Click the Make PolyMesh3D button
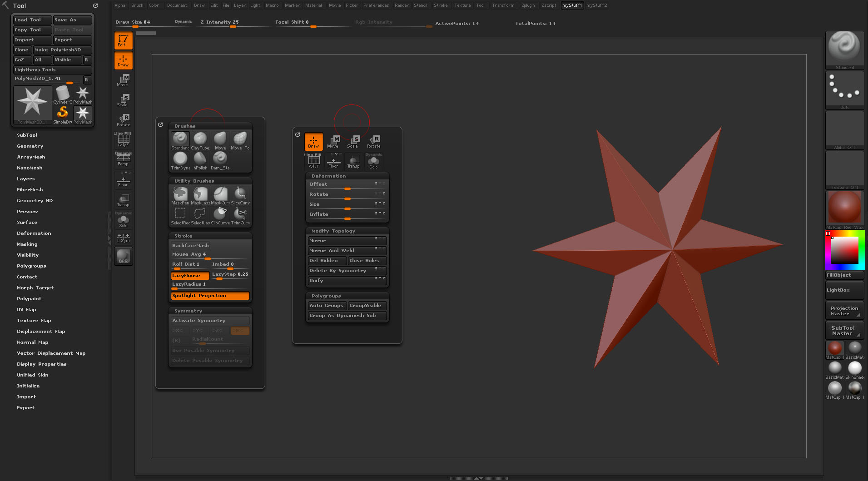The width and height of the screenshot is (868, 481). point(62,50)
